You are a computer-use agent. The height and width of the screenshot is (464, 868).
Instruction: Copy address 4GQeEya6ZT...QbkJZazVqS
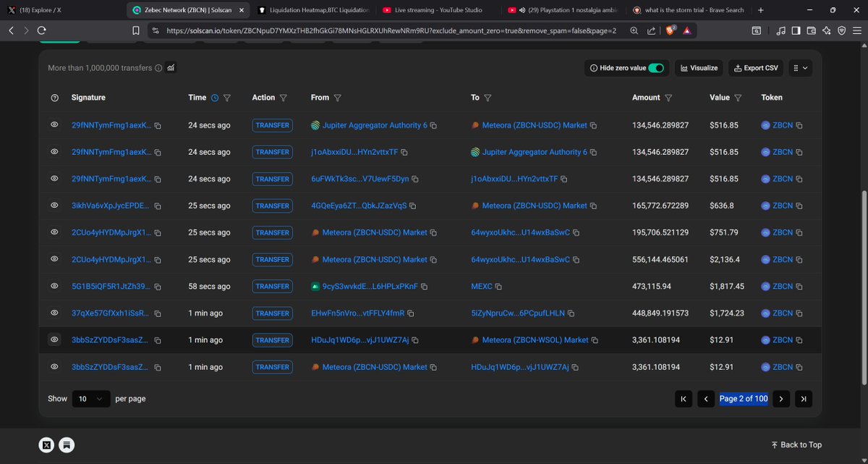click(x=414, y=206)
